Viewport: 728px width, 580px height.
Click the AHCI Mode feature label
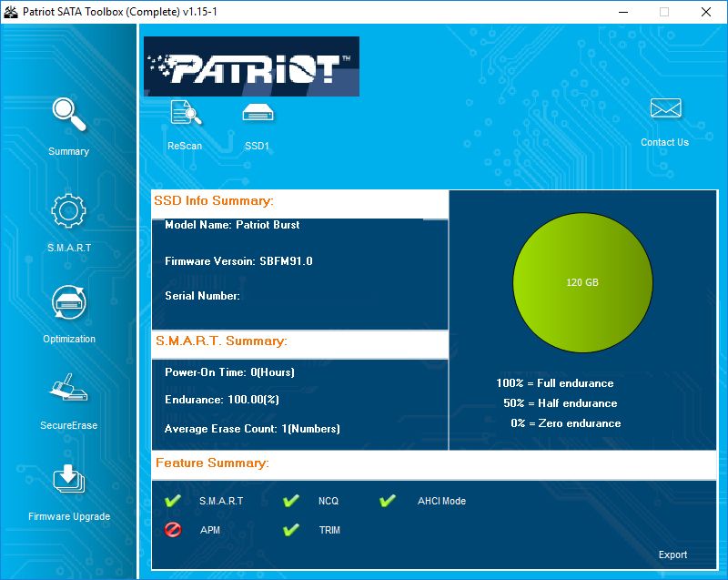click(x=441, y=501)
